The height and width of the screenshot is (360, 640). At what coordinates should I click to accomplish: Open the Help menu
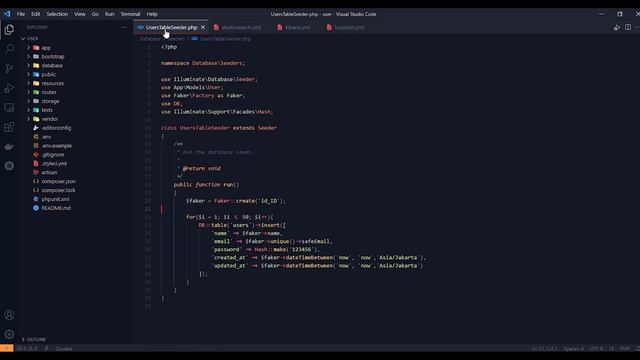pos(152,14)
